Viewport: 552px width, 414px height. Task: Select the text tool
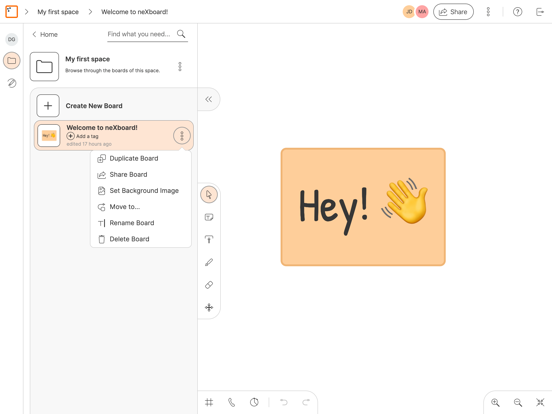coord(209,240)
